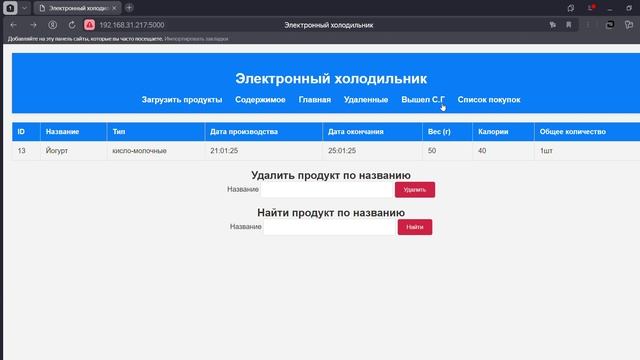Expand the chevron next to the tab counter
Screen dimensions: 640x360
point(24,8)
